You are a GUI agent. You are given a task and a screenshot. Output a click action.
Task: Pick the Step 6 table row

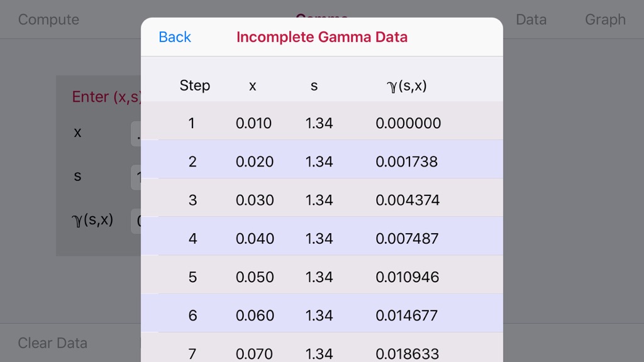pyautogui.click(x=322, y=313)
